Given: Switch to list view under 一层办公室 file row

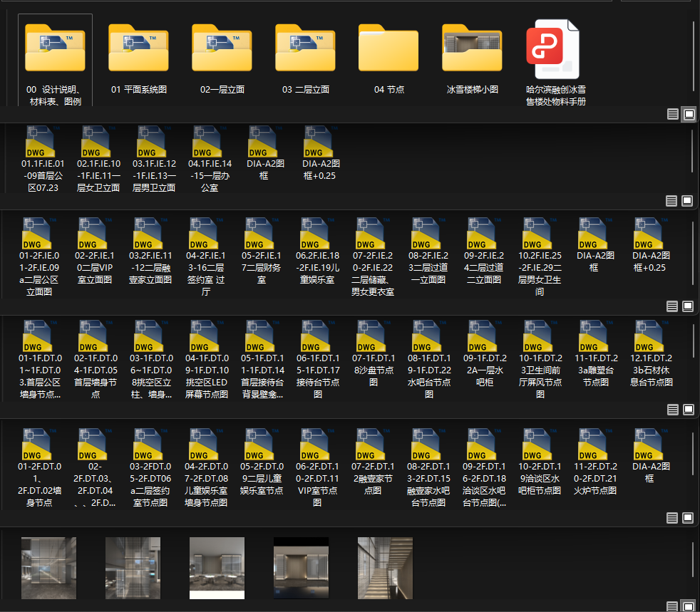Looking at the screenshot, I should 671,201.
